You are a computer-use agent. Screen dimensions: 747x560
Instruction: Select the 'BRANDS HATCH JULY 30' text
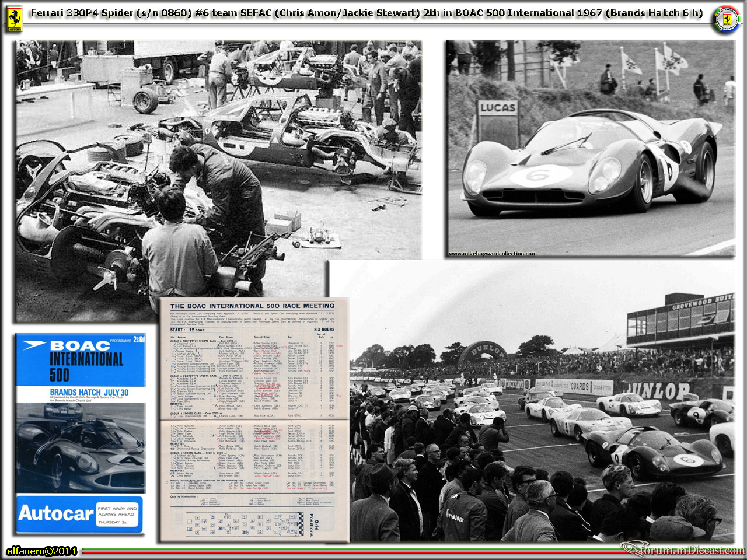(89, 392)
